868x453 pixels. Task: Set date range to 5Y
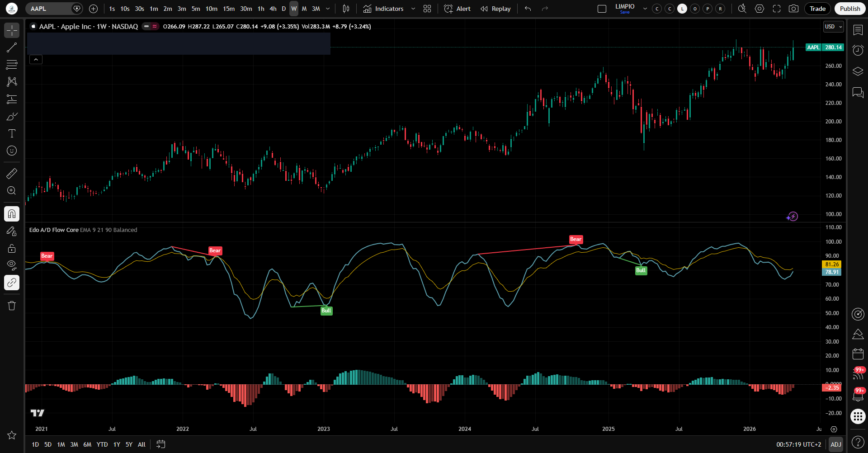[129, 444]
